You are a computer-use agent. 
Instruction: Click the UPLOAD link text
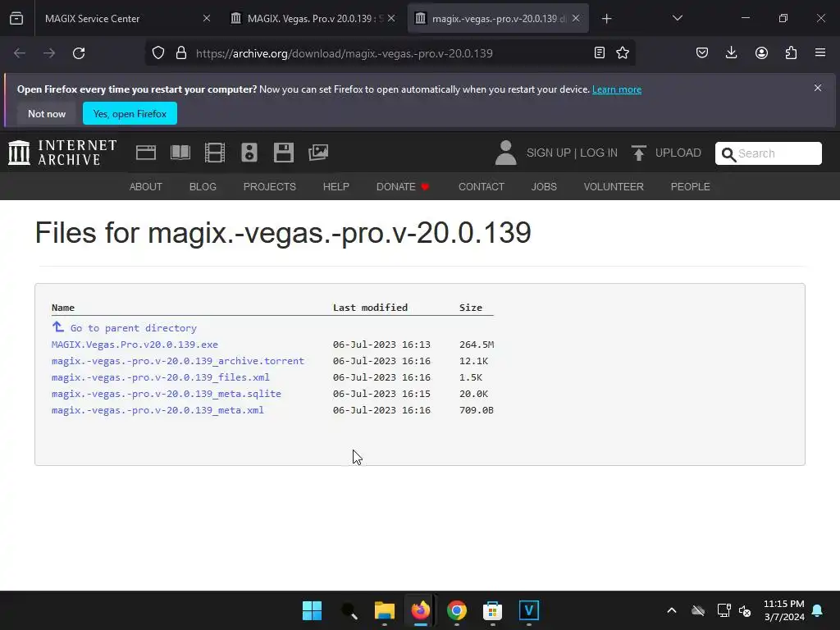678,153
